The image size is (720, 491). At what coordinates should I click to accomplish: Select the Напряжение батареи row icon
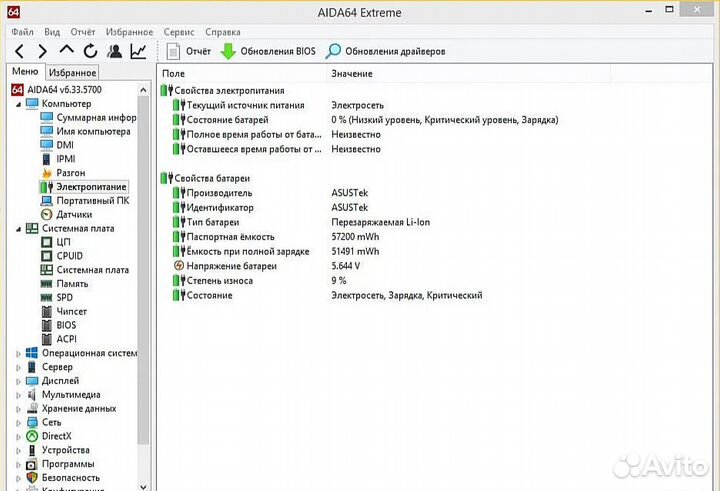[x=179, y=265]
